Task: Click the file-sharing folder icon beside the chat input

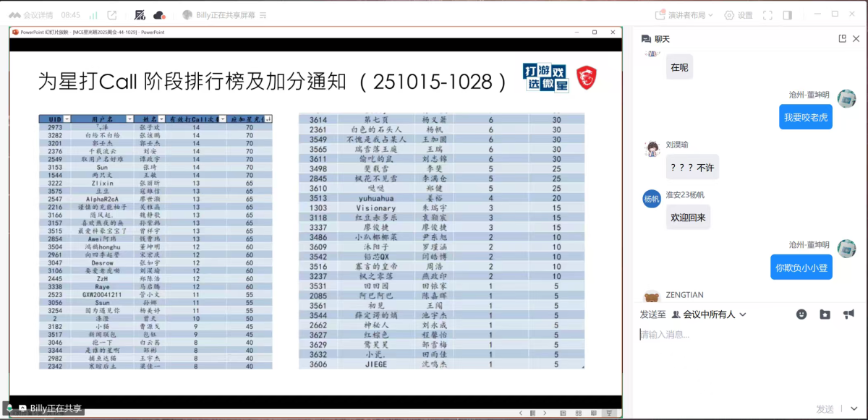Action: (825, 315)
